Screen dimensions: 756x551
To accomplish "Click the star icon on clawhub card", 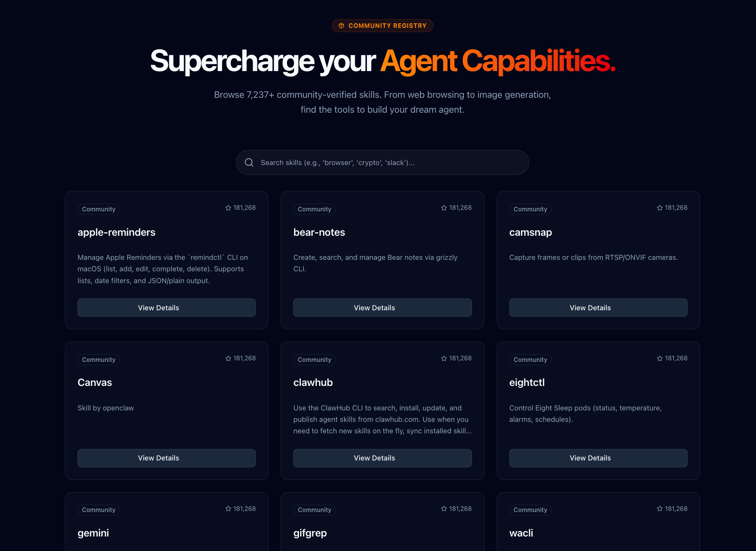I will tap(444, 358).
